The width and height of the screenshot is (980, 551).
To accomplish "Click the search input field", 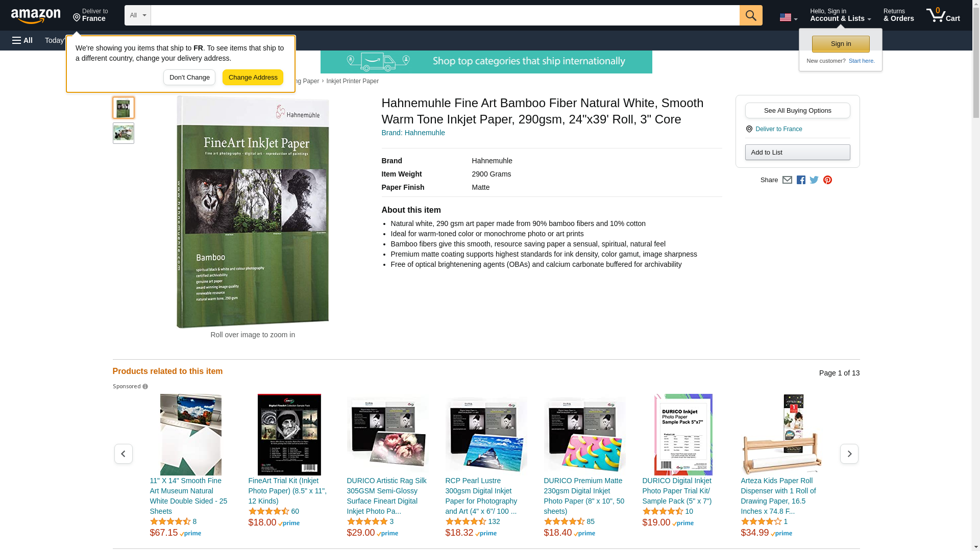I will (445, 15).
